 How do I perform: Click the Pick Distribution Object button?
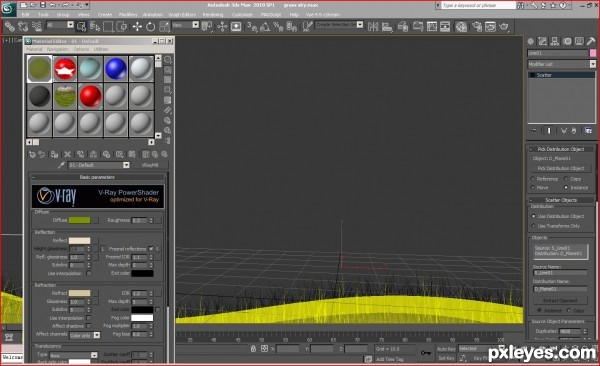[561, 168]
